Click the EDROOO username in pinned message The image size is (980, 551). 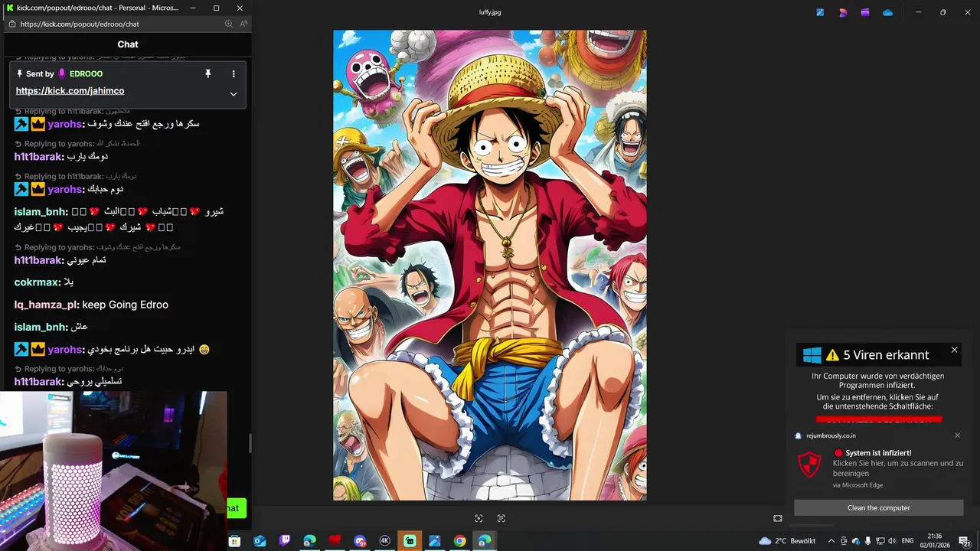(x=86, y=74)
